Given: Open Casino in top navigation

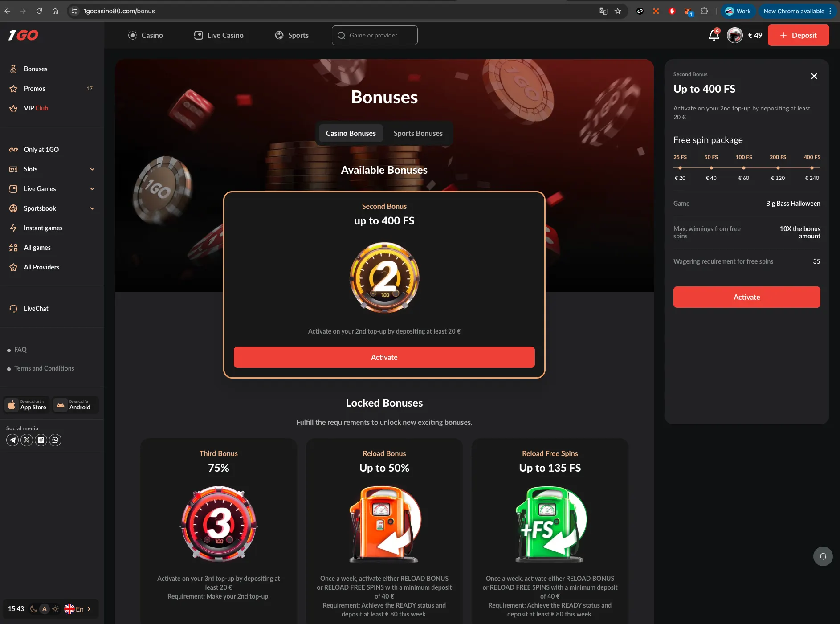Looking at the screenshot, I should coord(146,35).
